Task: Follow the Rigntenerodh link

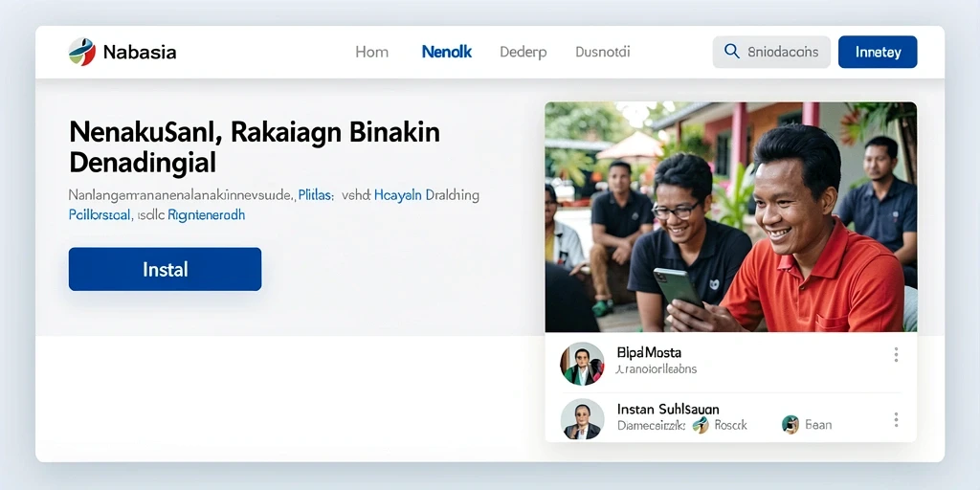Action: pyautogui.click(x=207, y=215)
